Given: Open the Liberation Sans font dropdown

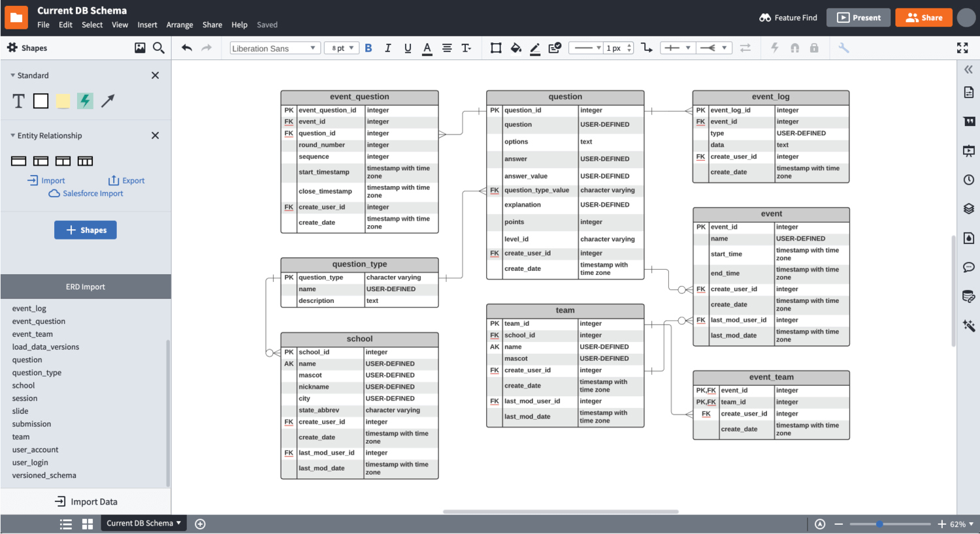Looking at the screenshot, I should coord(274,48).
